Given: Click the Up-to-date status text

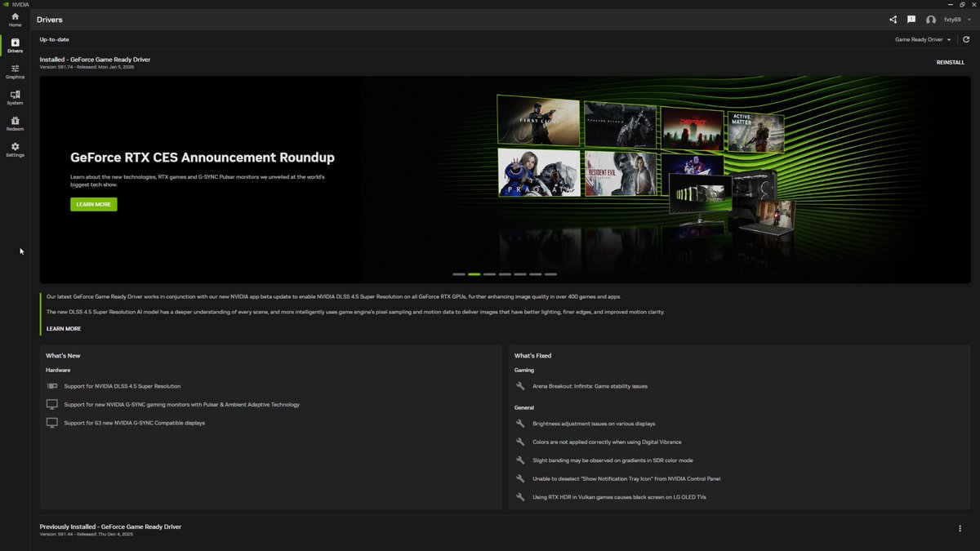Looking at the screenshot, I should click(x=54, y=39).
